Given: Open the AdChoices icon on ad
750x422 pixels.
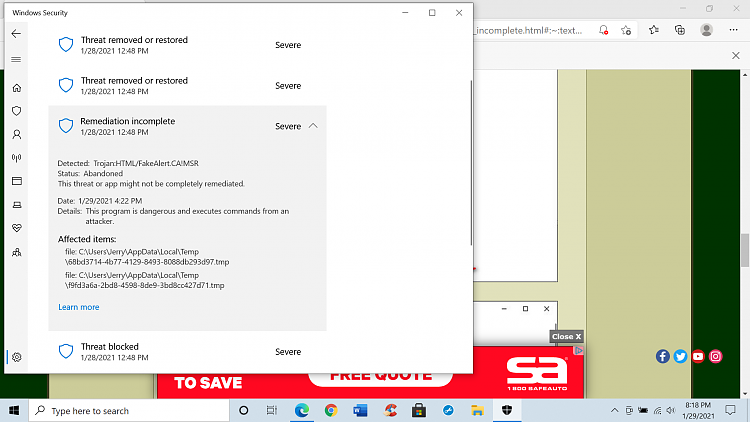Looking at the screenshot, I should (x=579, y=351).
